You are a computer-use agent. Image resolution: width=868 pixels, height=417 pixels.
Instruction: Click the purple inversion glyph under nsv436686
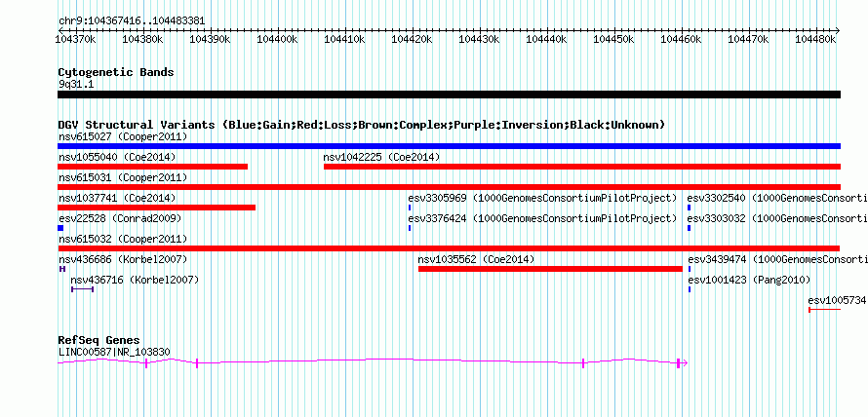62,269
